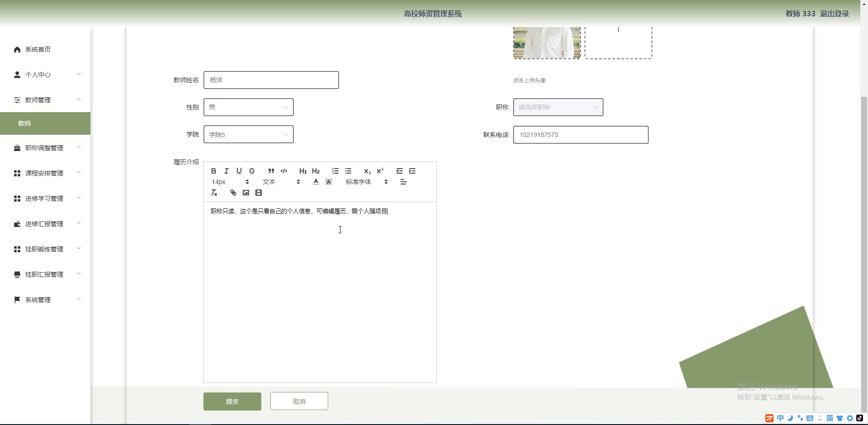Image resolution: width=868 pixels, height=425 pixels.
Task: Open the 文本 heading style dropdown
Action: 281,182
